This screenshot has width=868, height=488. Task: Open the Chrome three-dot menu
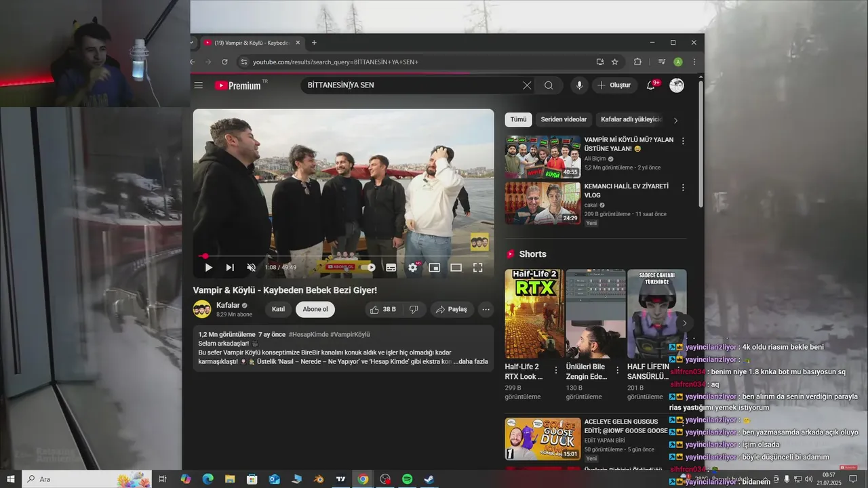694,62
